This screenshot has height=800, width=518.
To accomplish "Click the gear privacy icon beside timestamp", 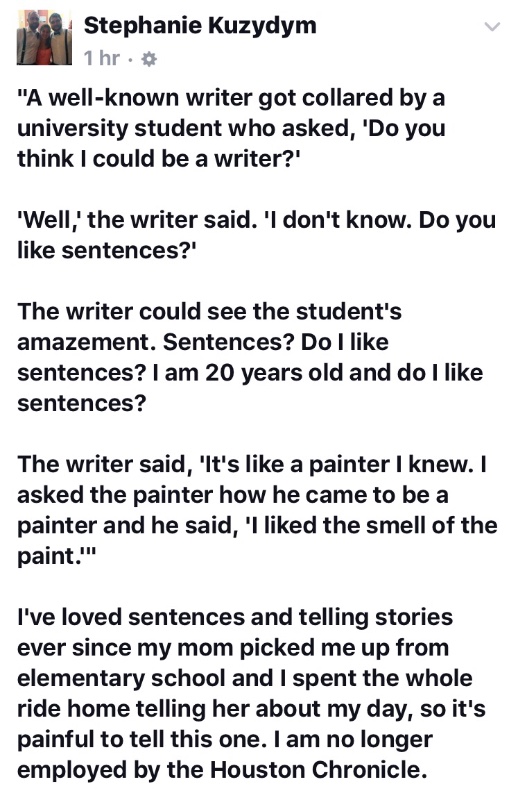I will click(x=149, y=60).
